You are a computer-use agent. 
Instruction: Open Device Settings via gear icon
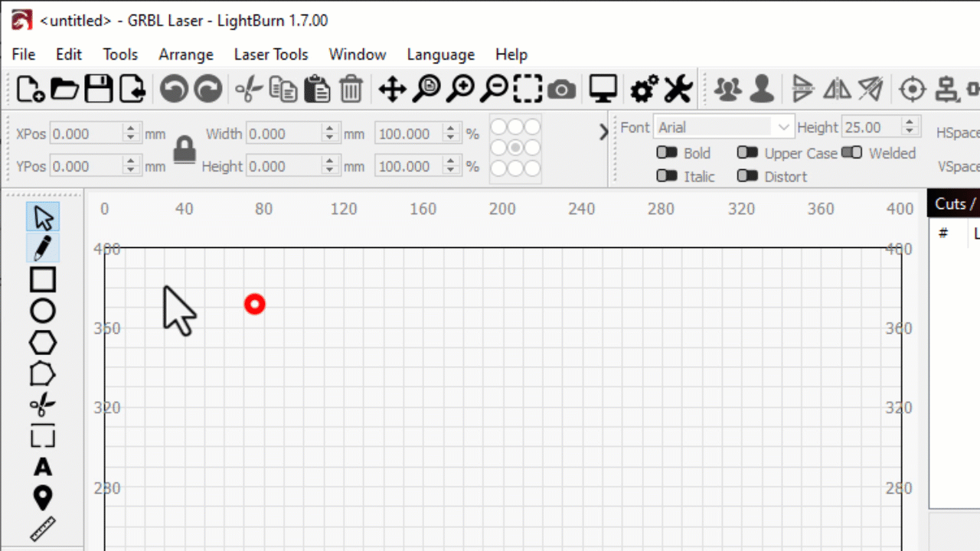pos(643,90)
